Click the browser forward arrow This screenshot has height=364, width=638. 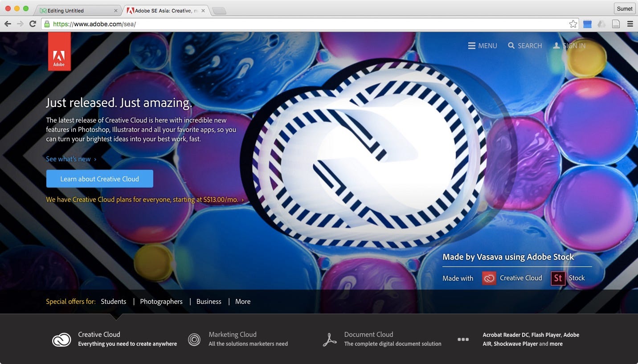coord(20,24)
